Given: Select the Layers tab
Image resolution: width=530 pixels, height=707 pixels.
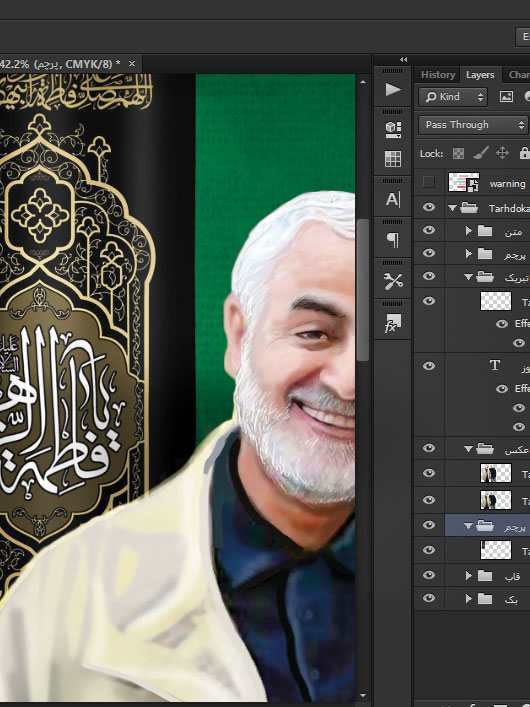Looking at the screenshot, I should tap(480, 75).
